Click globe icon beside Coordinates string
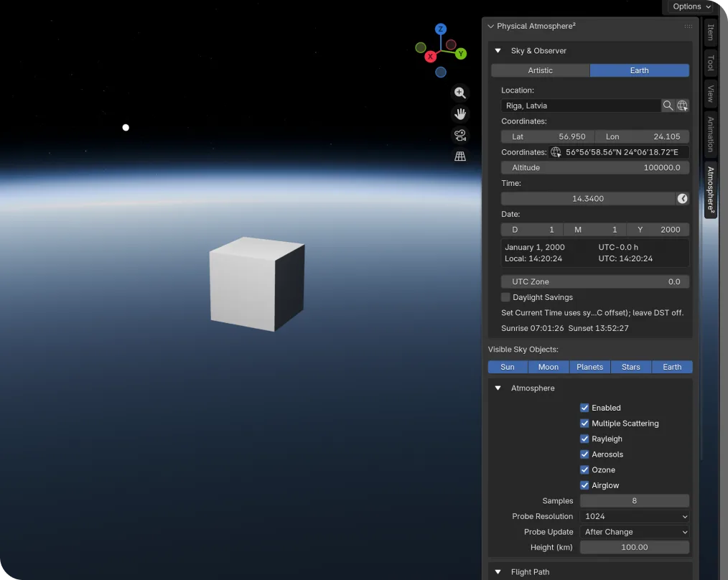728x580 pixels. click(556, 152)
